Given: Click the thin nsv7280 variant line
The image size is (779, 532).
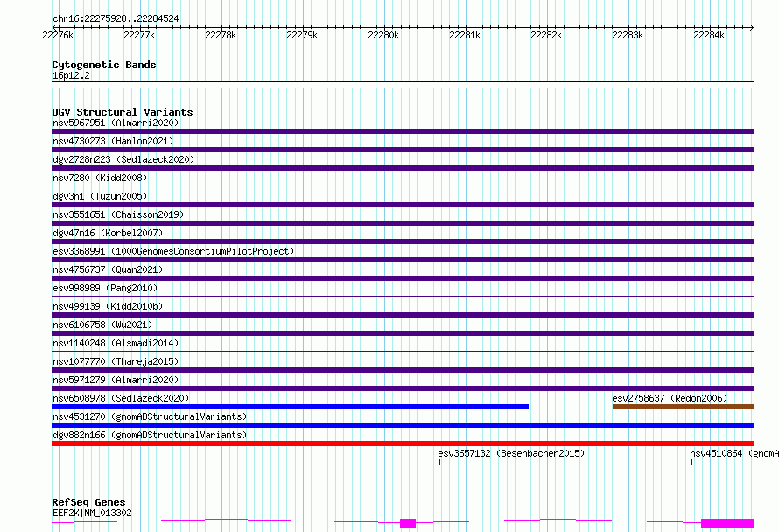Looking at the screenshot, I should (x=403, y=185).
